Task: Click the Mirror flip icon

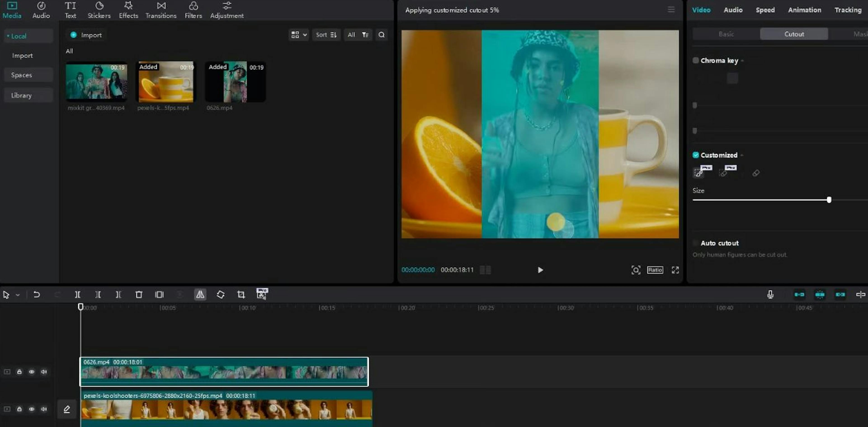Action: [200, 294]
